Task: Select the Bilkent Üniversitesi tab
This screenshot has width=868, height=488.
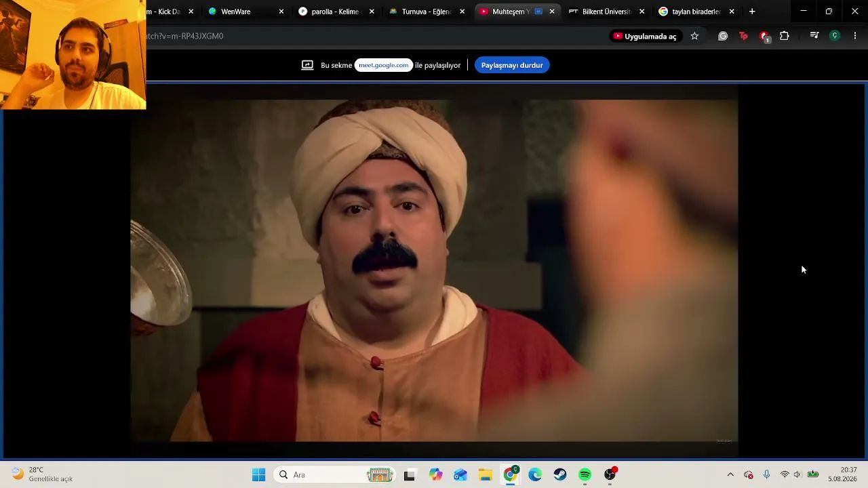Action: pos(606,12)
